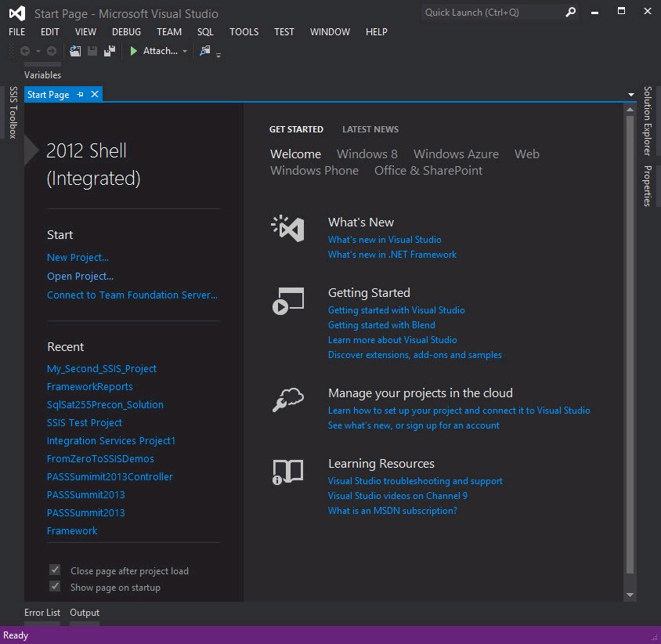Click the Find in Files toolbar icon
661x644 pixels.
204,51
